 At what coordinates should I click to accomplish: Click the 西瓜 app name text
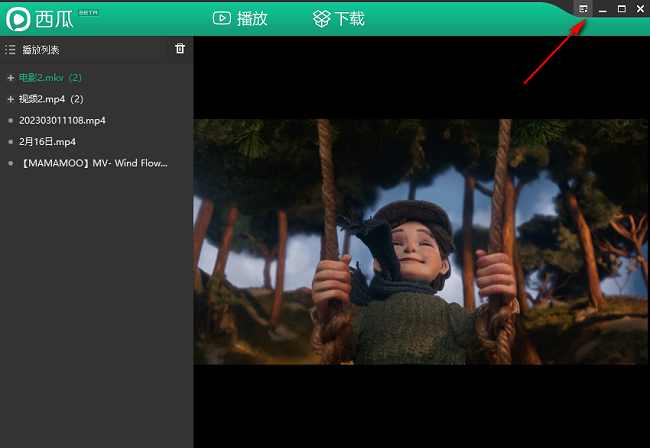(x=54, y=18)
